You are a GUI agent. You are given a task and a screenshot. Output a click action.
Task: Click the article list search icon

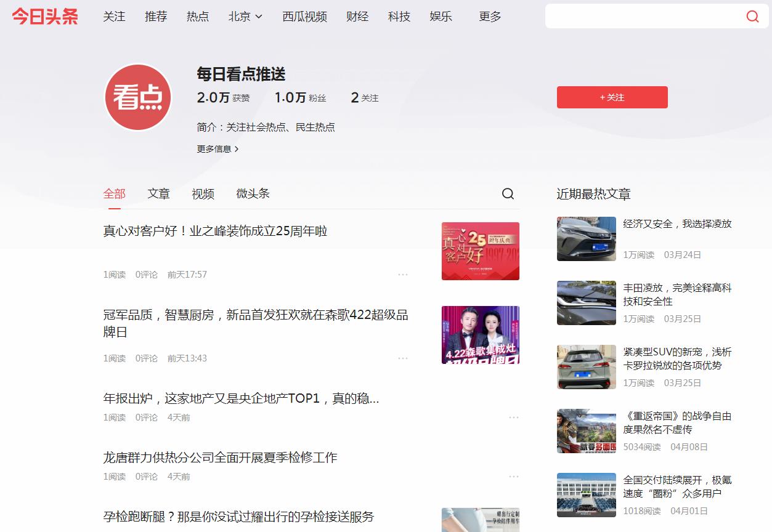508,194
